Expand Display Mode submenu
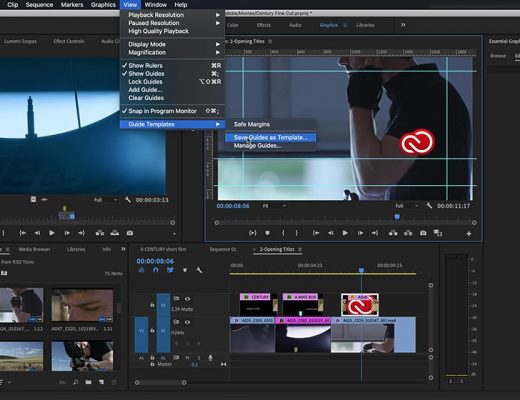The height and width of the screenshot is (400, 520). pos(172,44)
